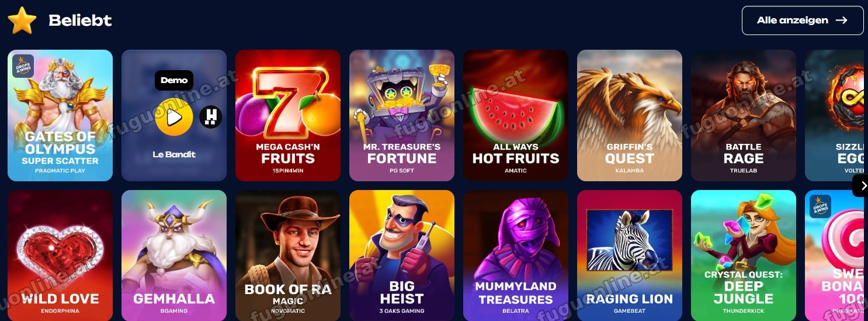The image size is (868, 321).
Task: Open Book of Ra Magic by Novomatic
Action: (x=288, y=256)
